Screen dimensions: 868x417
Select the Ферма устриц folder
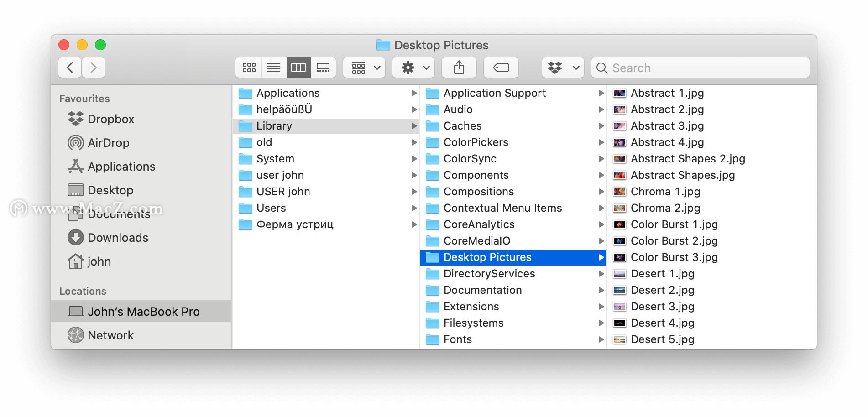[x=326, y=224]
